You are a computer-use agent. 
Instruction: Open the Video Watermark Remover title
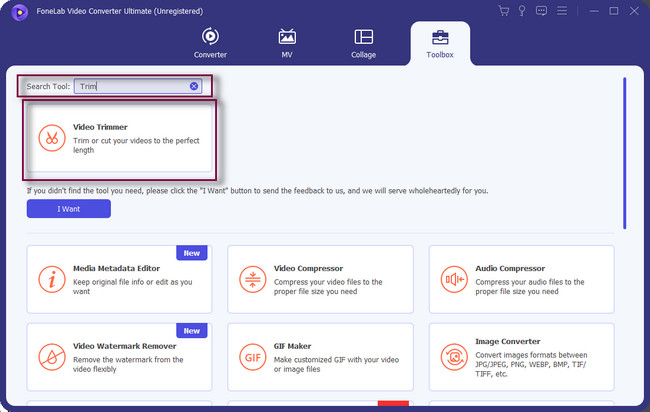(125, 346)
